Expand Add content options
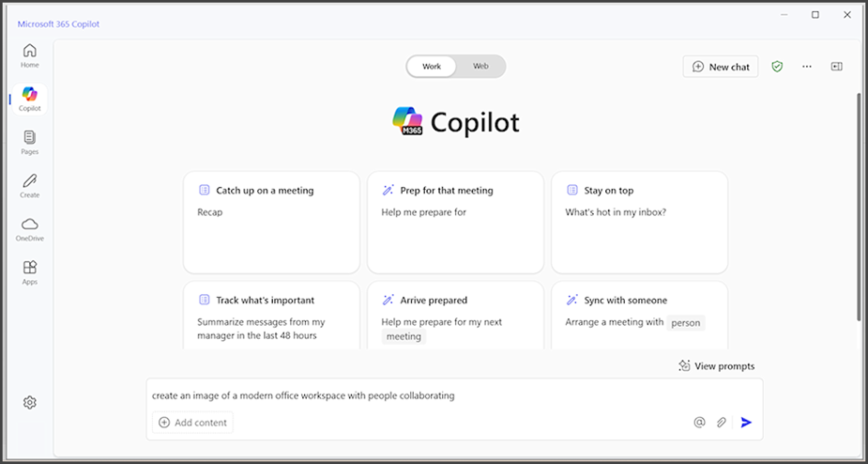Screen dimensions: 868x464 [192, 423]
